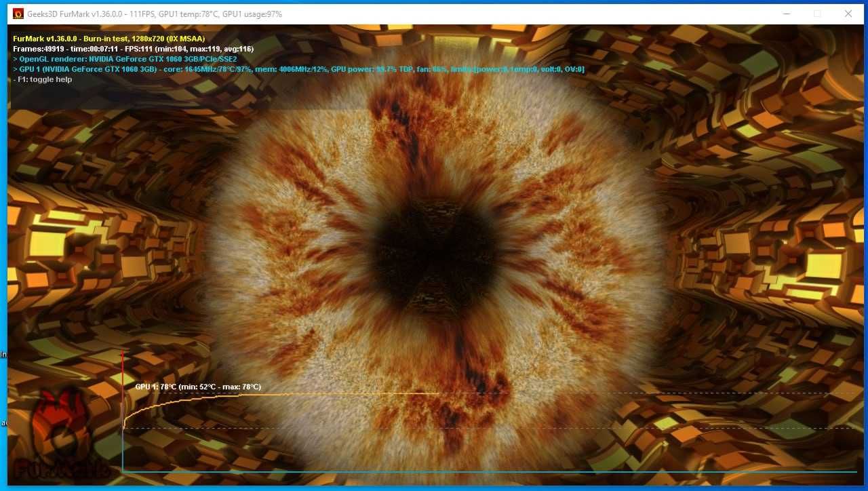The image size is (868, 491).
Task: Click the FurMark logo in the corner
Action: [61, 434]
